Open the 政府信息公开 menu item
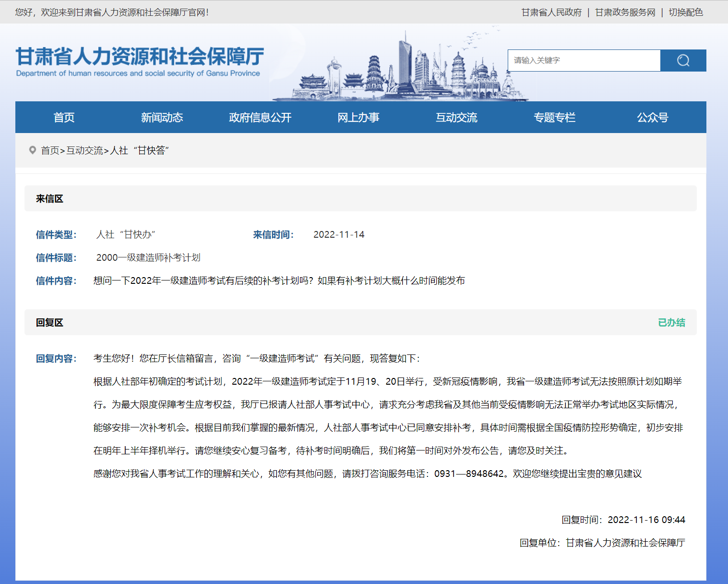Image resolution: width=728 pixels, height=584 pixels. [x=260, y=118]
